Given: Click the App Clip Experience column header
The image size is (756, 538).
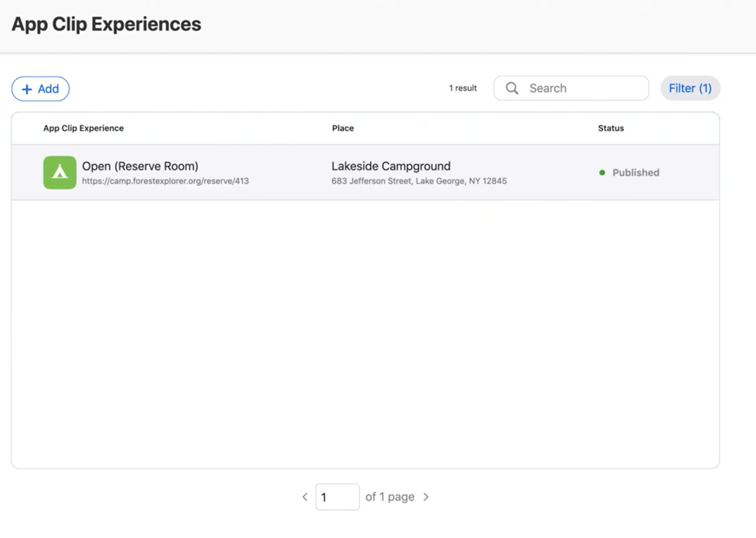Looking at the screenshot, I should (84, 128).
